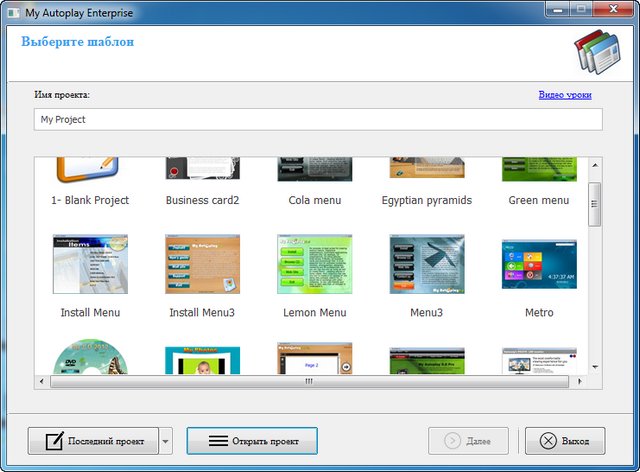The width and height of the screenshot is (640, 472).
Task: Click the horizontal scrollbar left arrow
Action: tap(41, 381)
